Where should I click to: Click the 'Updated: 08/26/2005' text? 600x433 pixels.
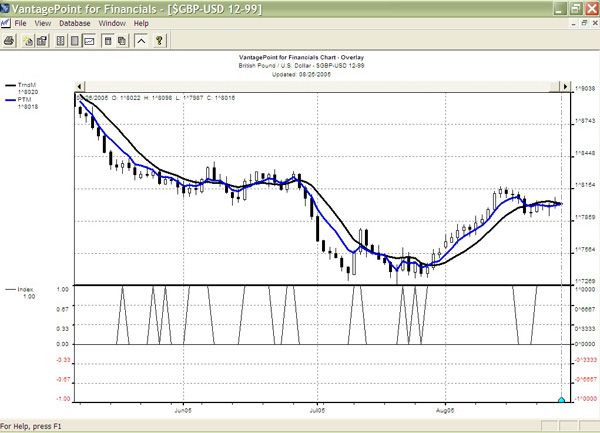pos(301,75)
